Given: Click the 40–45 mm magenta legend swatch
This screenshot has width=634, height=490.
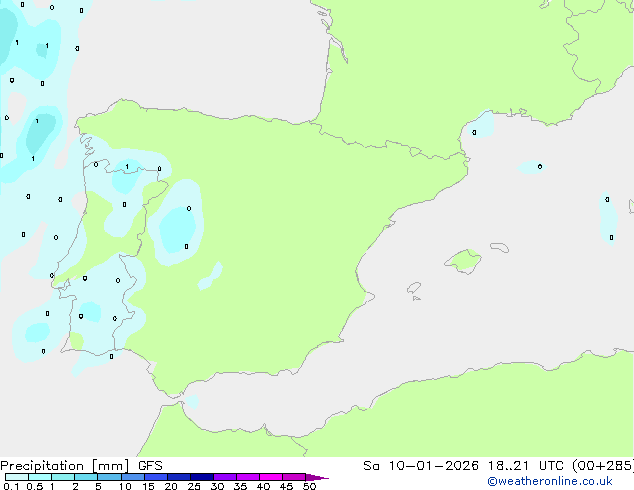Looking at the screenshot, I should tap(271, 477).
